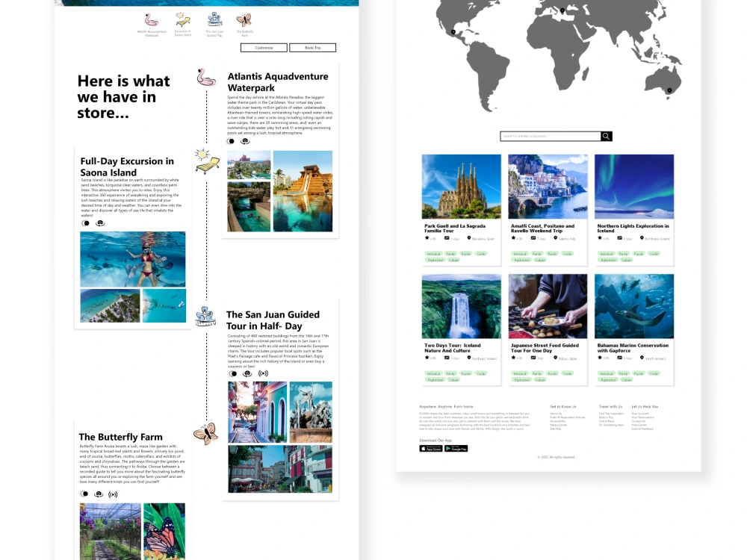Click the magnifier search button beside the search field

pyautogui.click(x=607, y=136)
